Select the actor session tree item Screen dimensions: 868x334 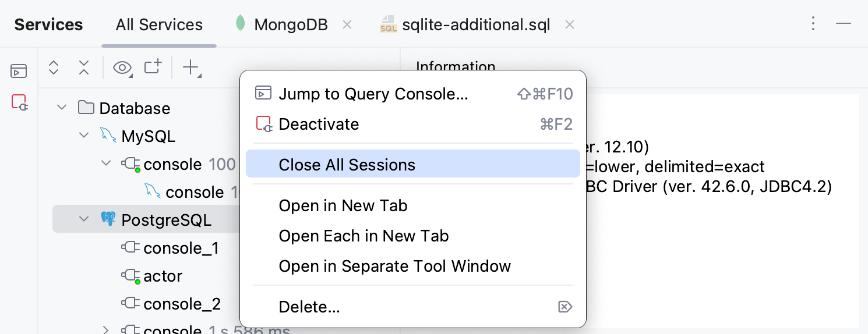(163, 276)
